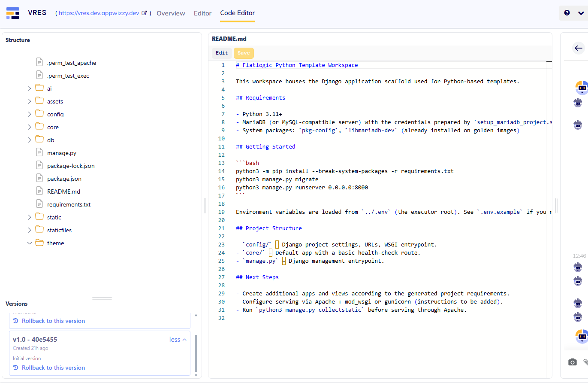Switch to the Overview tab
588x383 pixels.
[x=171, y=13]
